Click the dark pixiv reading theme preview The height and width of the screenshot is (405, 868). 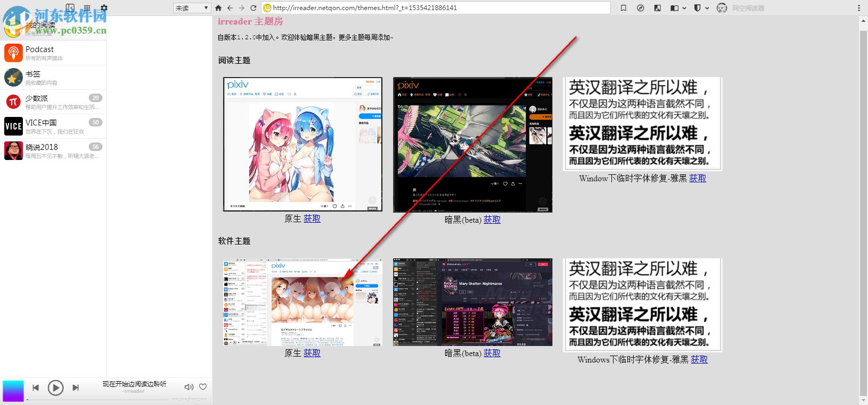(x=473, y=145)
